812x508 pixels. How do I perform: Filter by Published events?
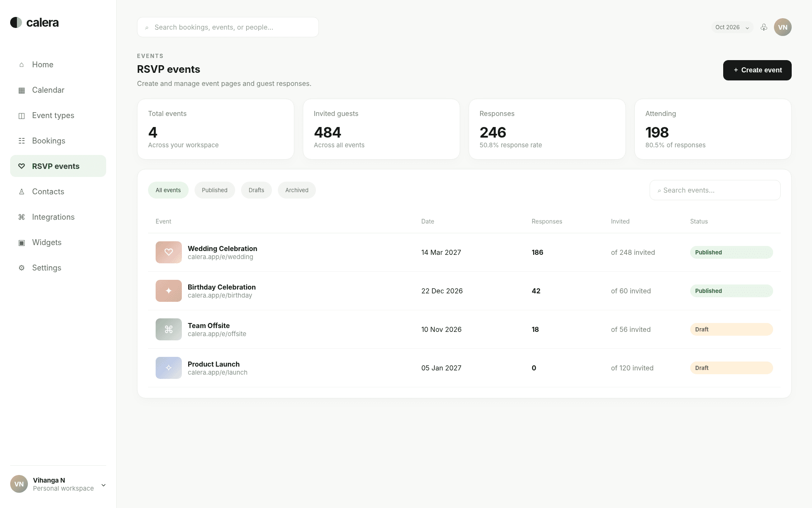pyautogui.click(x=214, y=190)
